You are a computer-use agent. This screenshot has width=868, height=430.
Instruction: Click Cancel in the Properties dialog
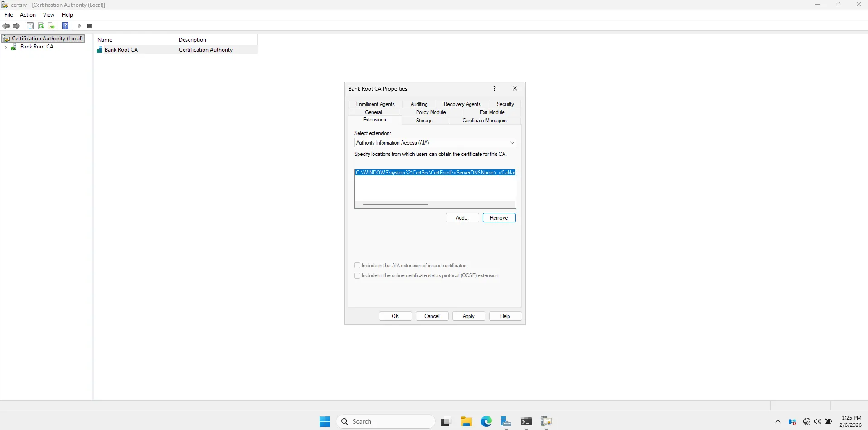pyautogui.click(x=432, y=316)
